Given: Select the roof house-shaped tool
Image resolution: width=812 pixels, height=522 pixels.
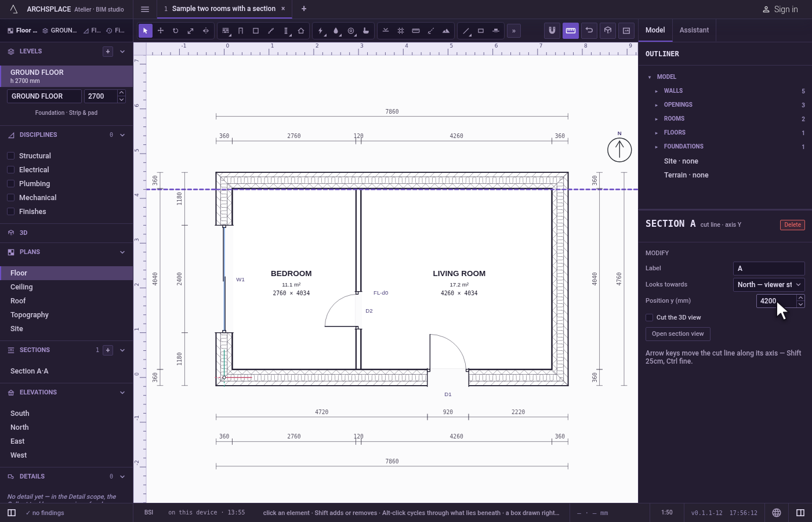Looking at the screenshot, I should click(301, 31).
